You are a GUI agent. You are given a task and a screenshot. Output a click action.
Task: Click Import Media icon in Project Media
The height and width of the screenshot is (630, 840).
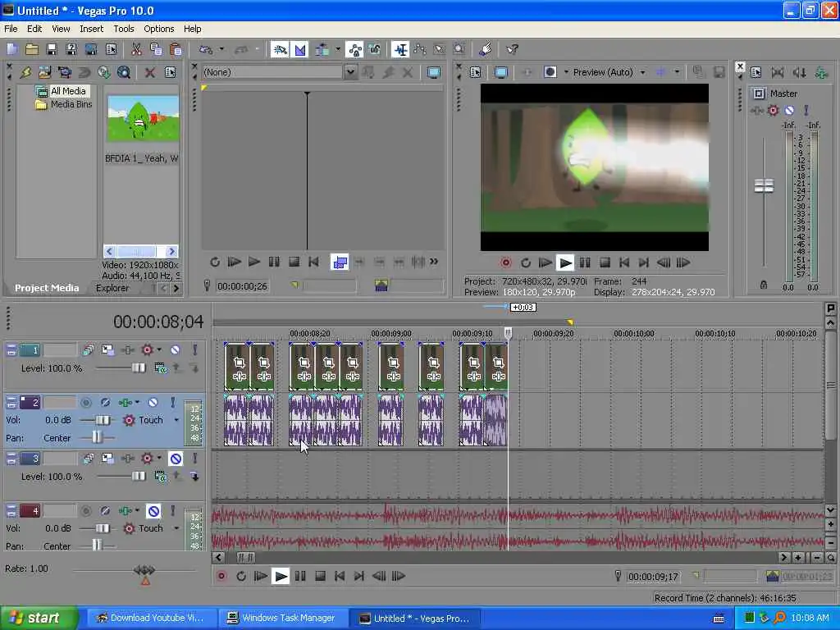[x=44, y=72]
